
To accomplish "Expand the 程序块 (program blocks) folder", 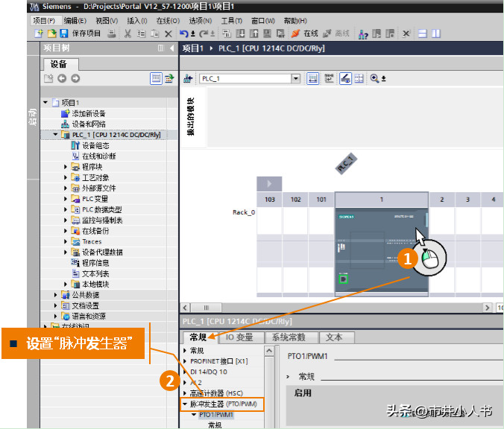I will [x=66, y=167].
